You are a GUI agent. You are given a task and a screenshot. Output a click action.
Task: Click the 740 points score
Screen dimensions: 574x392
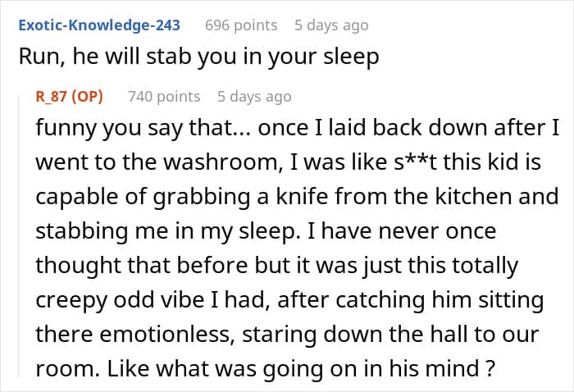164,97
